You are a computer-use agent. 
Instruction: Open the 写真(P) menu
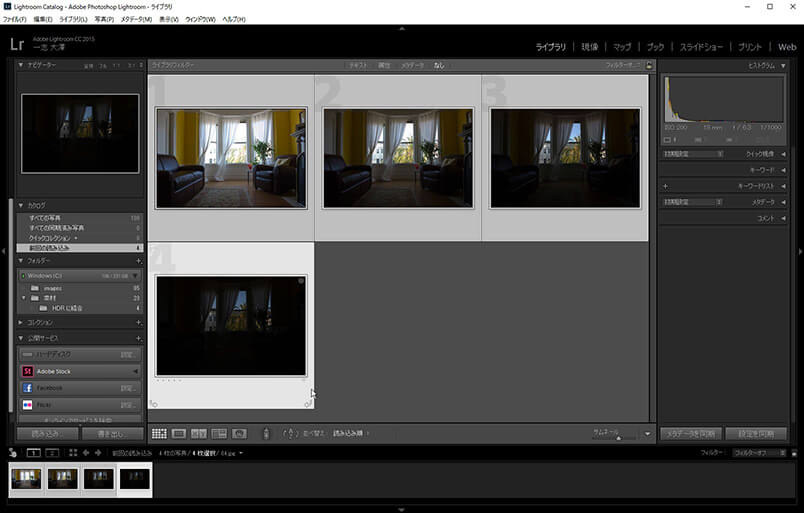tap(104, 19)
